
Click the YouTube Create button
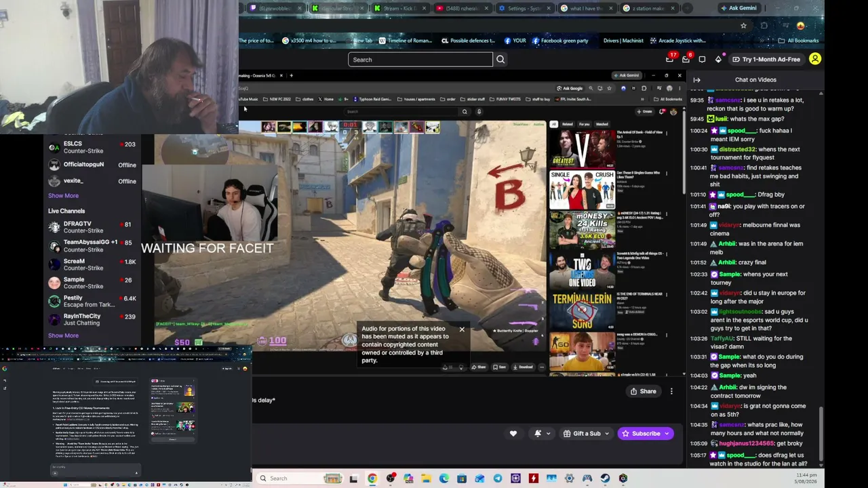click(644, 112)
